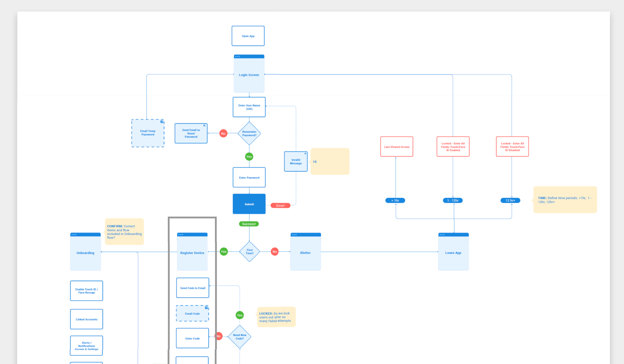Click the green Yes circle beside Register Device
This screenshot has width=624, height=364.
click(224, 251)
